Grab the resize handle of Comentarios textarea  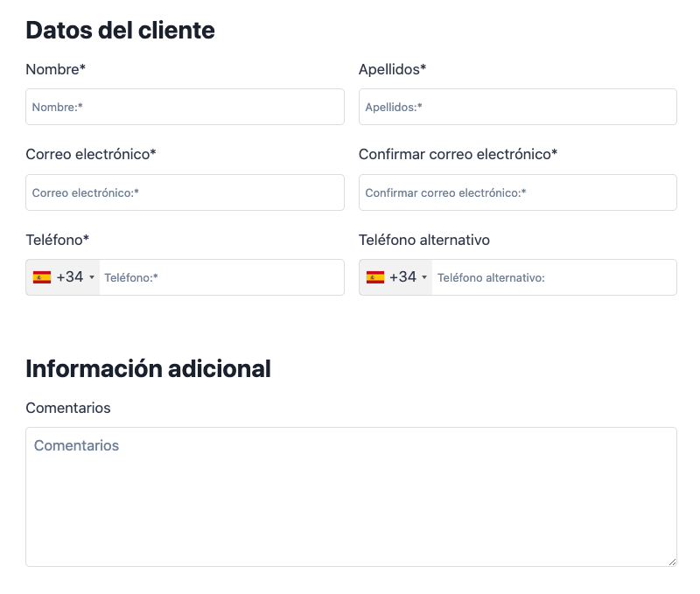[x=672, y=562]
